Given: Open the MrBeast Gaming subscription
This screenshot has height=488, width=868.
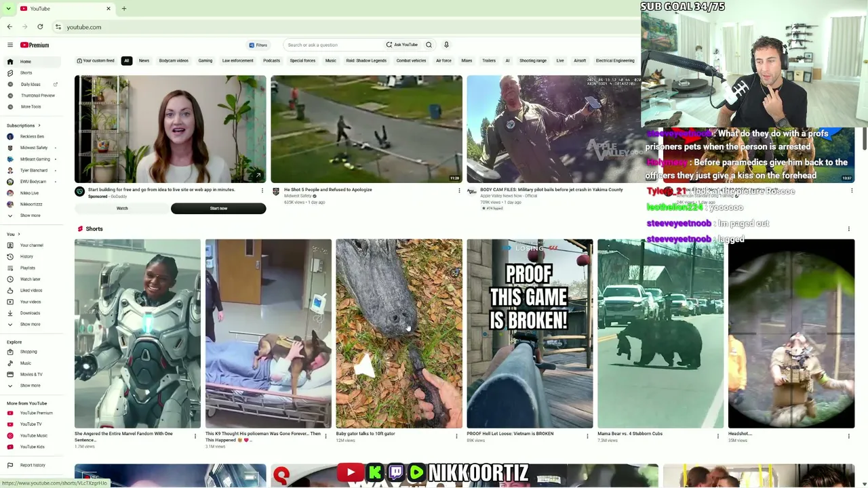Looking at the screenshot, I should (35, 159).
